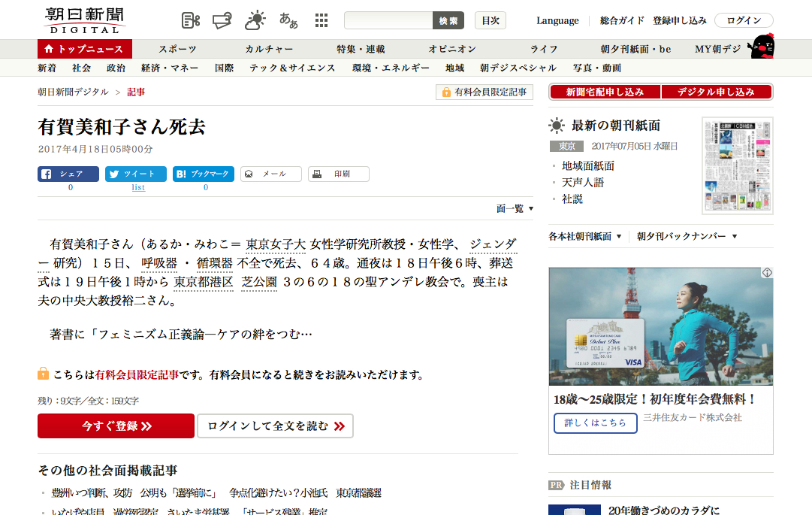Add a Hatena ブックマーク bookmark
This screenshot has width=812, height=515.
point(203,174)
